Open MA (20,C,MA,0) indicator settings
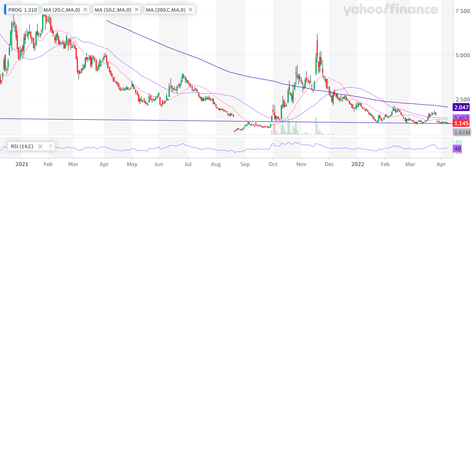Screen dimensions: 476x476 [x=62, y=10]
